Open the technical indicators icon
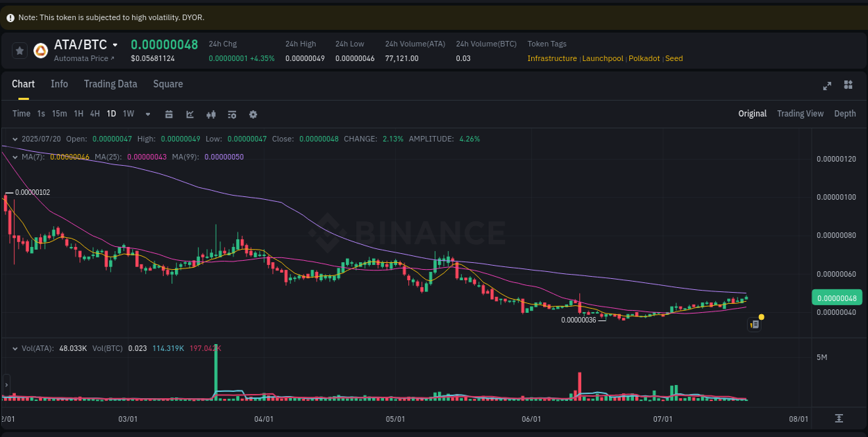The height and width of the screenshot is (437, 868). click(x=211, y=114)
